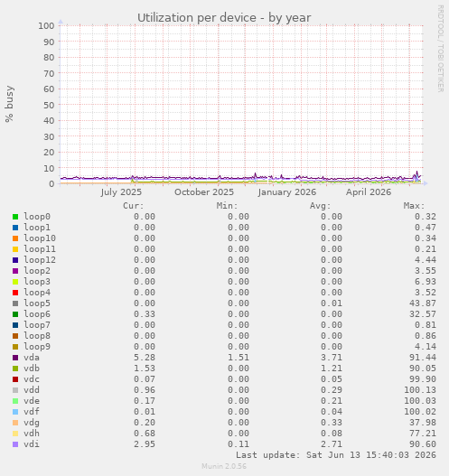The height and width of the screenshot is (476, 449).
Task: Click vdh max value 77.21
Action: tap(423, 434)
